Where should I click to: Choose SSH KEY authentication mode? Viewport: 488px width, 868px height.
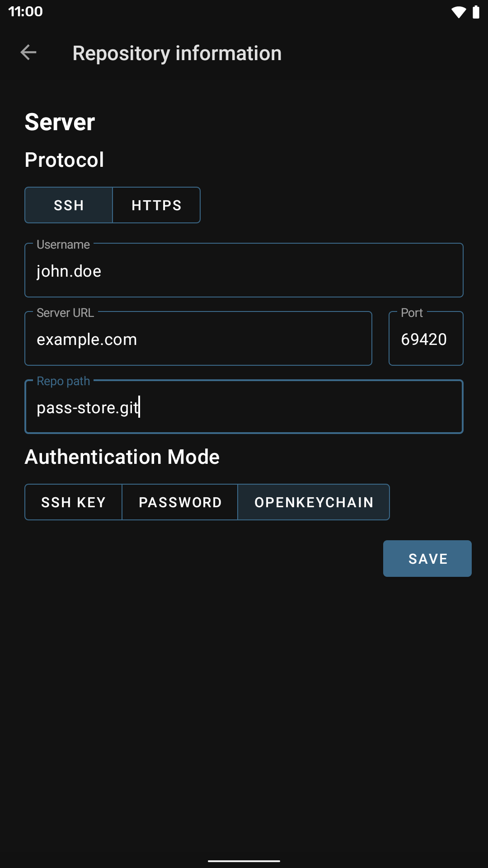[x=73, y=502]
